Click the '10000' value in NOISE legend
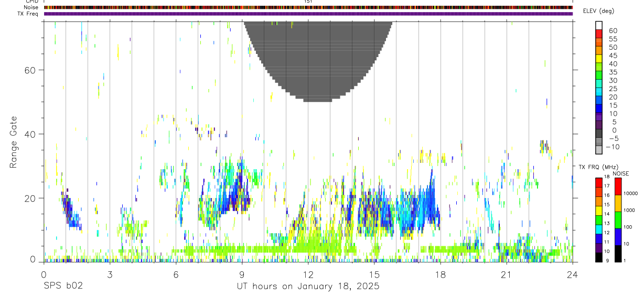Image resolution: width=644 pixels, height=297 pixels. [631, 193]
